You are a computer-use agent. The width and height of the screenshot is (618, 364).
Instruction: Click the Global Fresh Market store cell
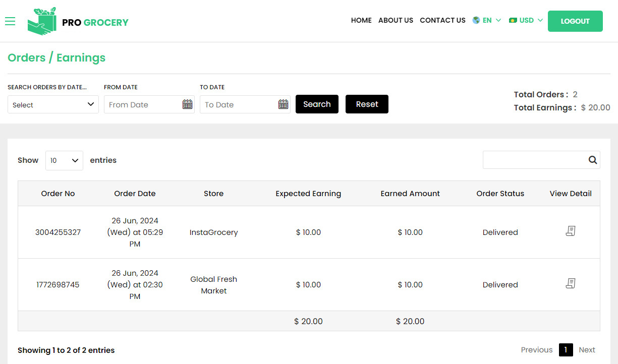pos(213,285)
